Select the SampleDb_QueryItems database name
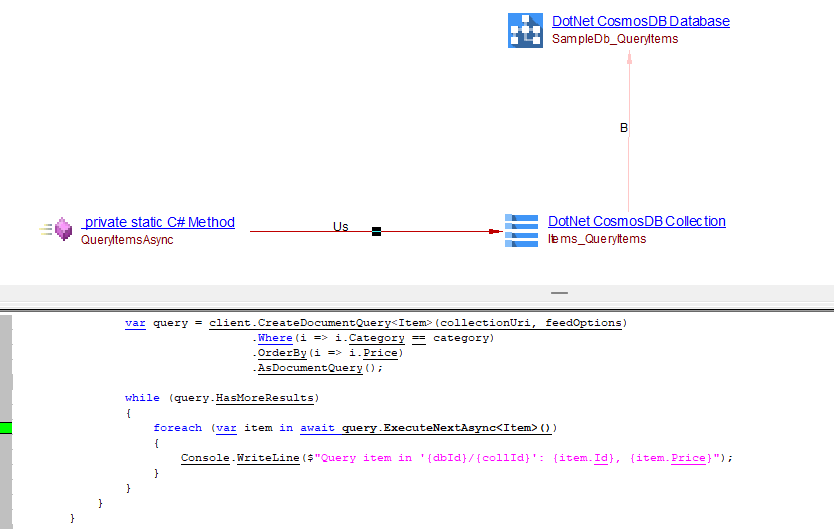Viewport: 834px width, 529px height. coord(614,39)
